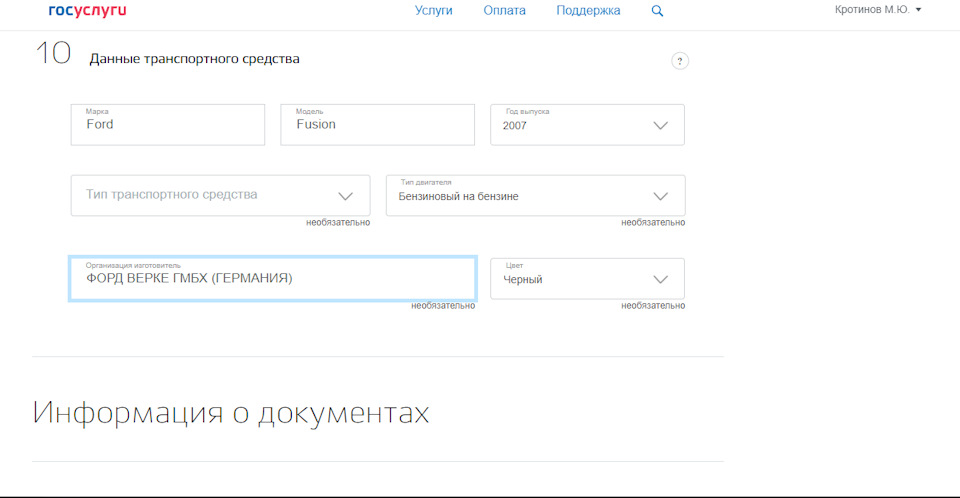Open the Услуги menu item

[x=433, y=10]
